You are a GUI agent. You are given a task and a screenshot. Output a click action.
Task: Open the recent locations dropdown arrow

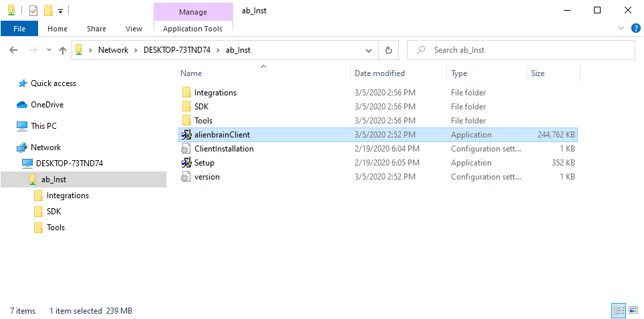tap(49, 50)
